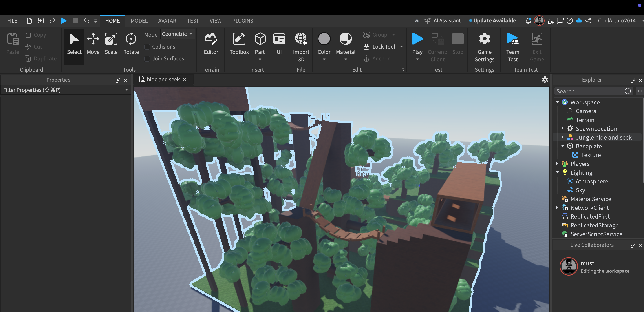Screen dimensions: 644x312
Task: Open the FILE menu
Action: (x=12, y=21)
